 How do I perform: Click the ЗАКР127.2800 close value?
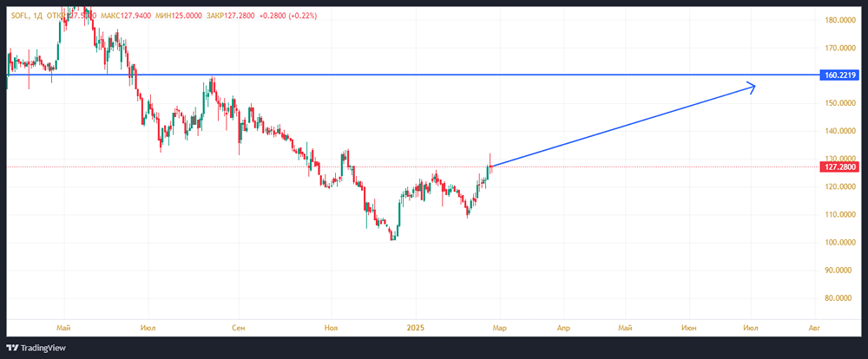tap(229, 16)
